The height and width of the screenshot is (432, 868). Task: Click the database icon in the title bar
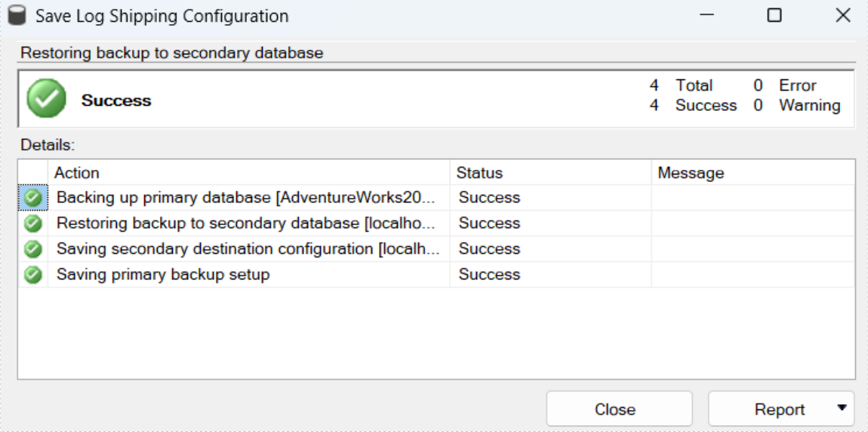[17, 16]
